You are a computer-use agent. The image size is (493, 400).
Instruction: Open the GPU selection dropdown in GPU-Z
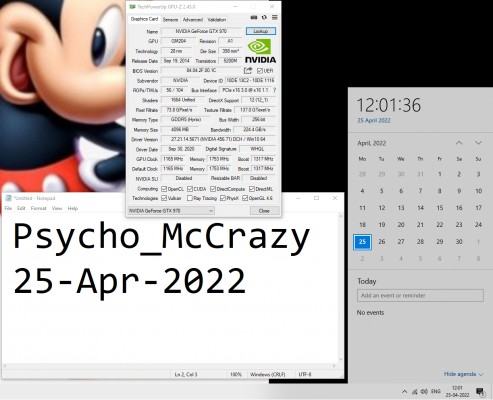[171, 211]
